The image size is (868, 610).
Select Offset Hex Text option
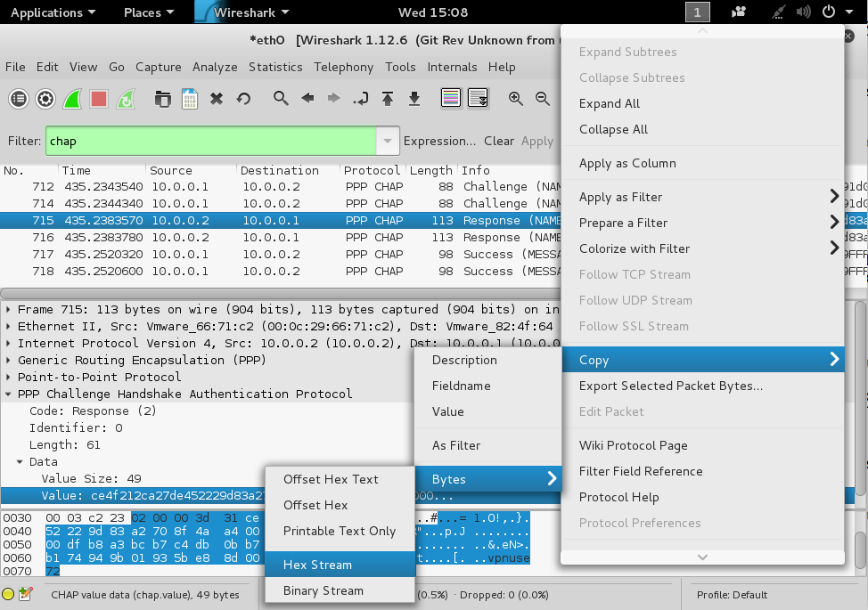[x=340, y=479]
